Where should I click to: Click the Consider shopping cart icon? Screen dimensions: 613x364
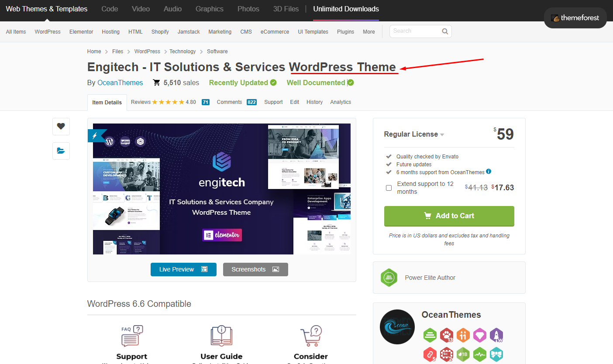pyautogui.click(x=311, y=337)
